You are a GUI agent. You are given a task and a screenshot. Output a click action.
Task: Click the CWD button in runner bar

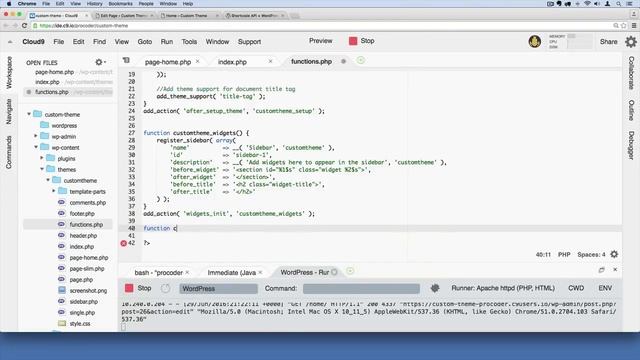(576, 288)
